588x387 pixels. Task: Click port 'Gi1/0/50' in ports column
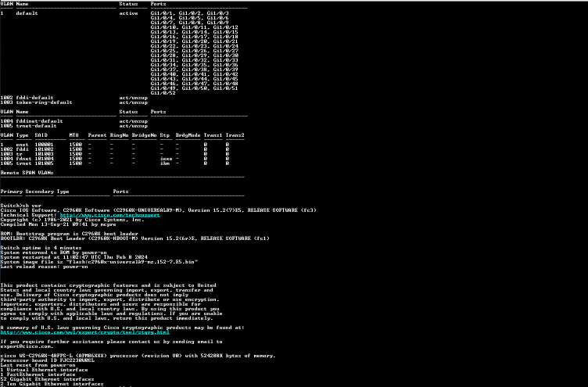pyautogui.click(x=195, y=88)
